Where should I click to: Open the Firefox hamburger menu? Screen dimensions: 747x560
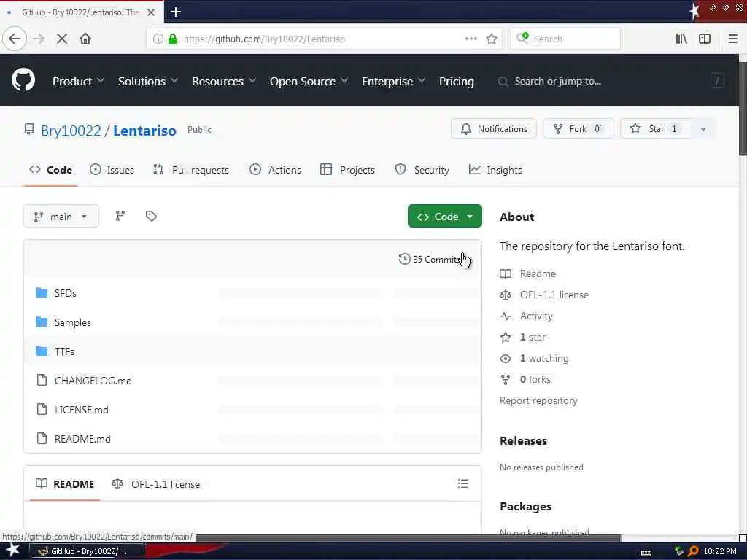732,39
